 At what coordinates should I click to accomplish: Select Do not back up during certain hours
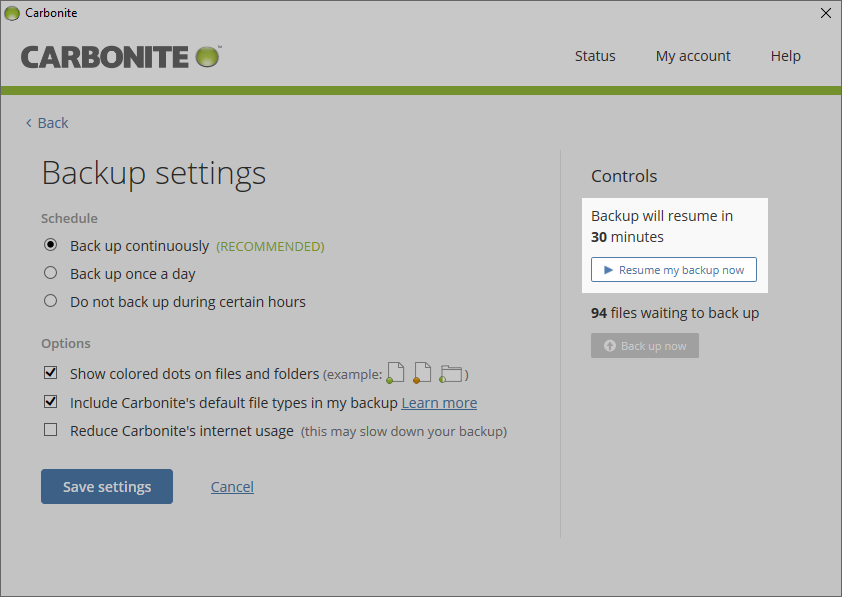pos(50,301)
